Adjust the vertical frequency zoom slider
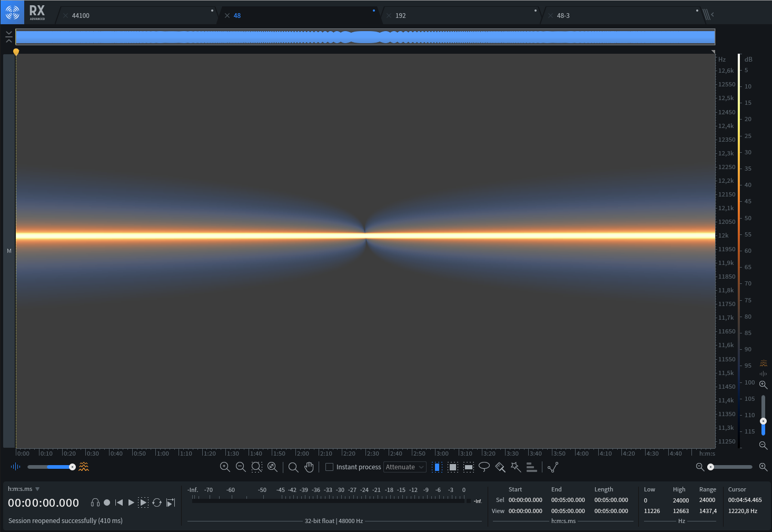Screen dimensions: 772x532 click(x=763, y=415)
